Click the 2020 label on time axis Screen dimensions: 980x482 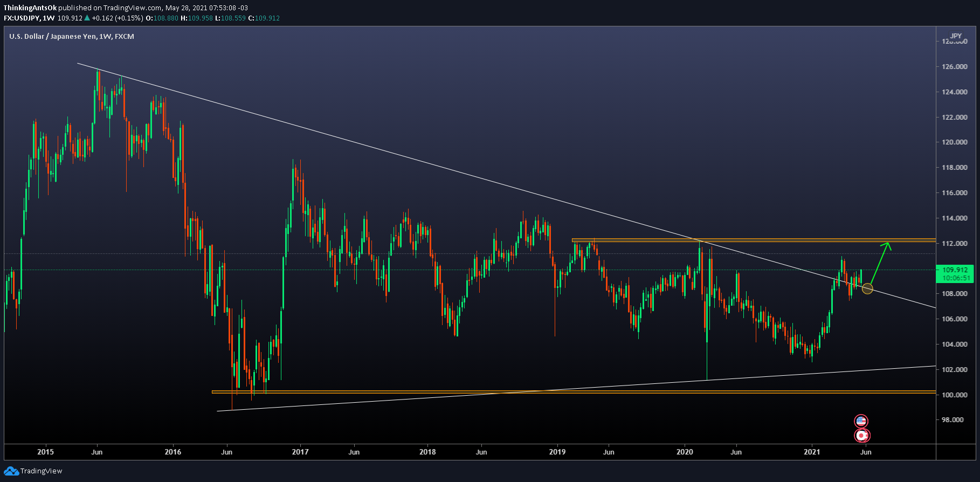[685, 452]
